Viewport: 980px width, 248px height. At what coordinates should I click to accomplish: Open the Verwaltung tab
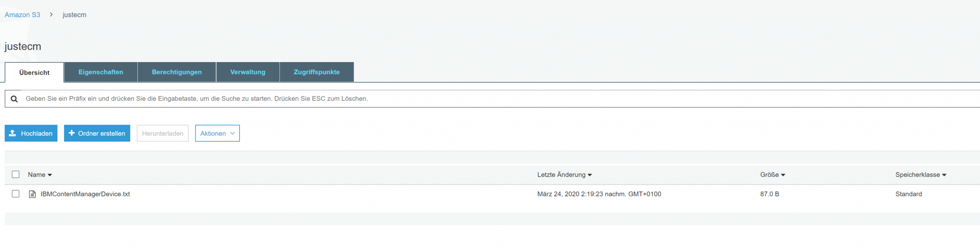point(247,72)
